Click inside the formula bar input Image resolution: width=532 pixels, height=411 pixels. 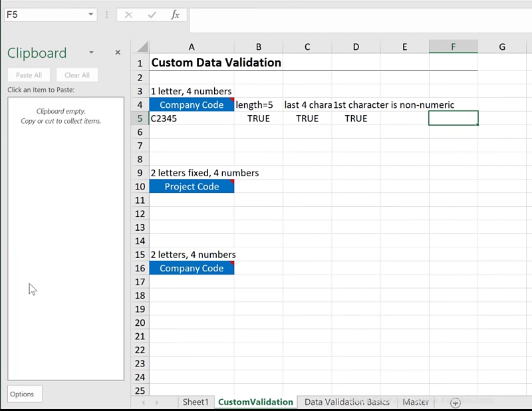pyautogui.click(x=359, y=15)
